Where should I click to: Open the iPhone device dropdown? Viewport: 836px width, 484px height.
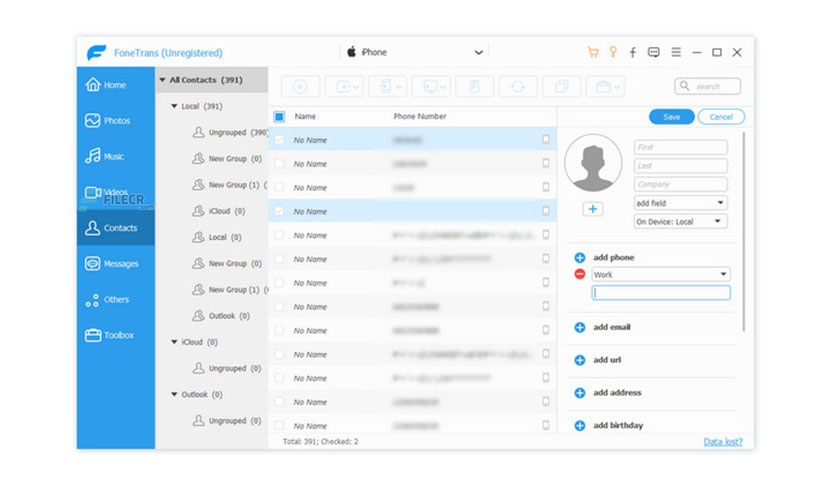[414, 52]
